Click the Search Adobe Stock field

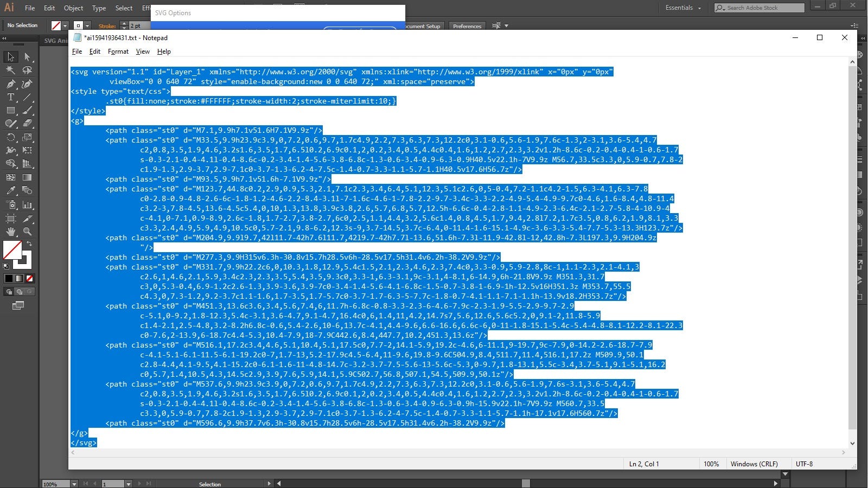click(x=759, y=8)
